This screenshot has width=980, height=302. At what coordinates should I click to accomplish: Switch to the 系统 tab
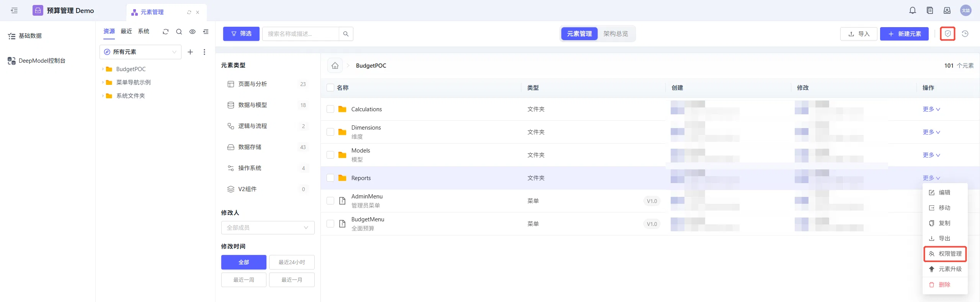click(144, 31)
